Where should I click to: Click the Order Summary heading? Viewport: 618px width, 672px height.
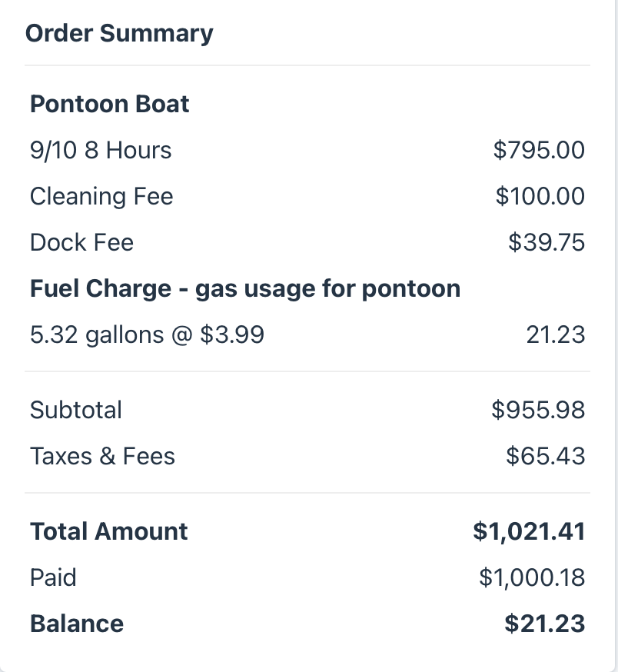[x=119, y=33]
